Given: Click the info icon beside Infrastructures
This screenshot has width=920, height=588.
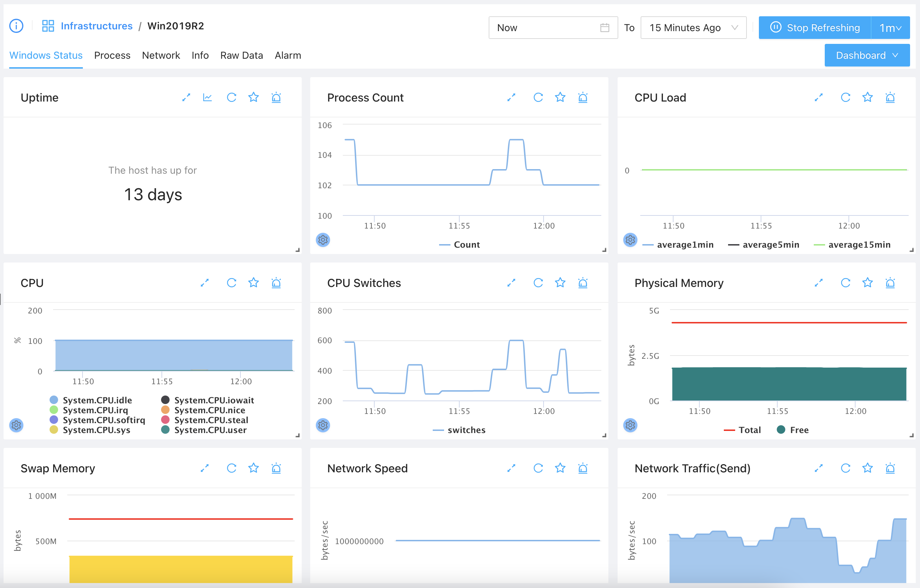Looking at the screenshot, I should [16, 26].
